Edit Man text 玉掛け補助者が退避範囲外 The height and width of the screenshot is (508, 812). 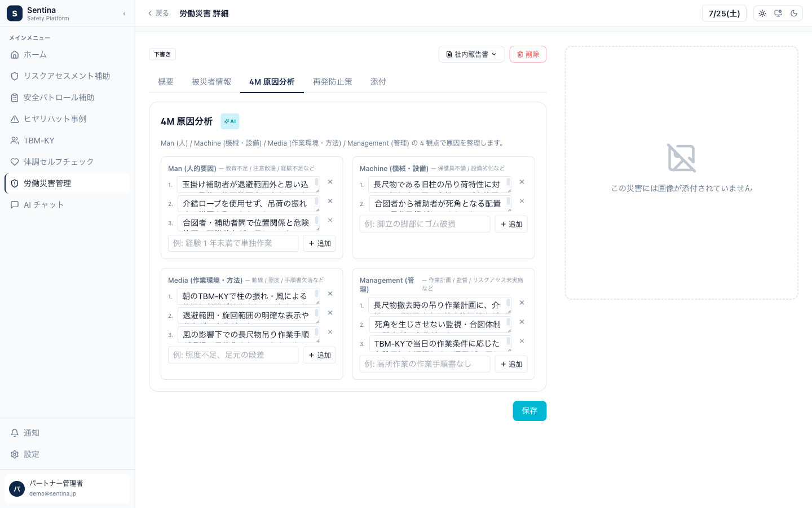pyautogui.click(x=249, y=185)
